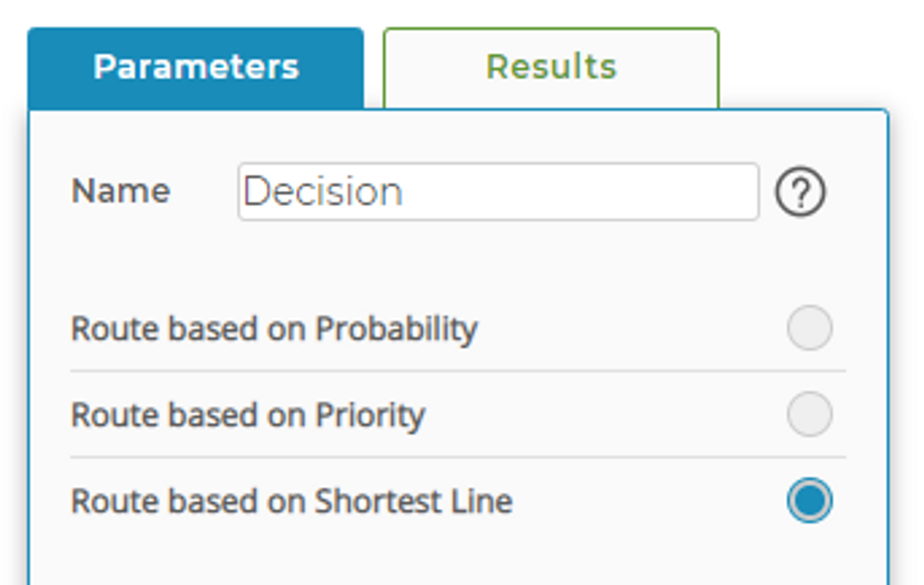Image resolution: width=924 pixels, height=585 pixels.
Task: Return to the blue Parameters tab
Action: coord(197,64)
